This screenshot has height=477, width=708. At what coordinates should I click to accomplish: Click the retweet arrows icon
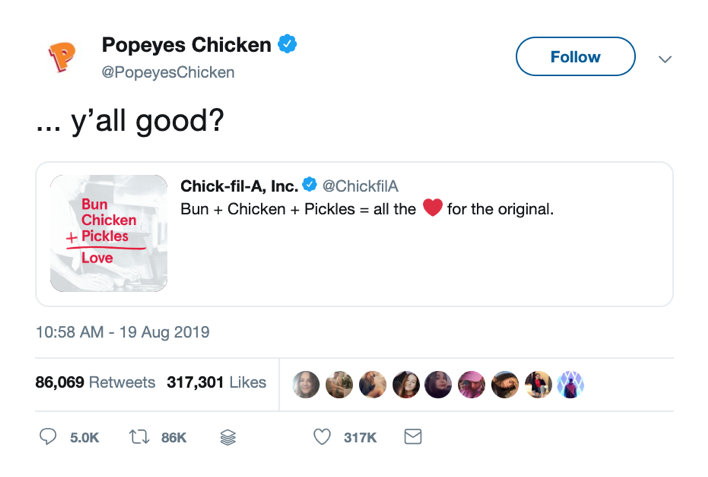click(x=139, y=437)
